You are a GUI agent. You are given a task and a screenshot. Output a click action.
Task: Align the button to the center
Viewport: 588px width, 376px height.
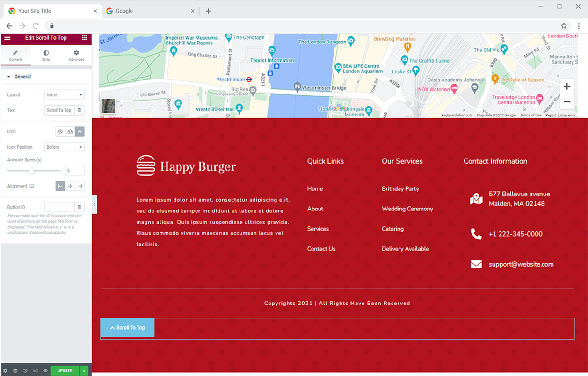pos(70,186)
